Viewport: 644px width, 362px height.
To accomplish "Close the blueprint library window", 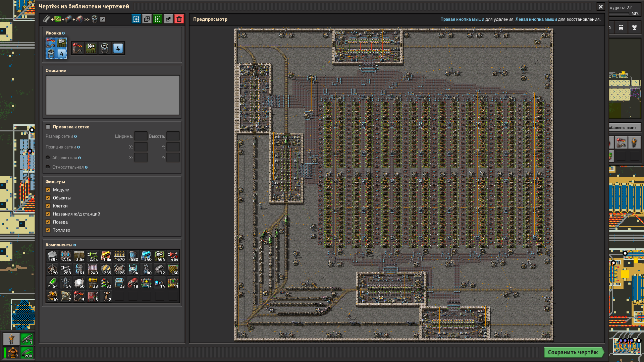I will click(x=601, y=7).
